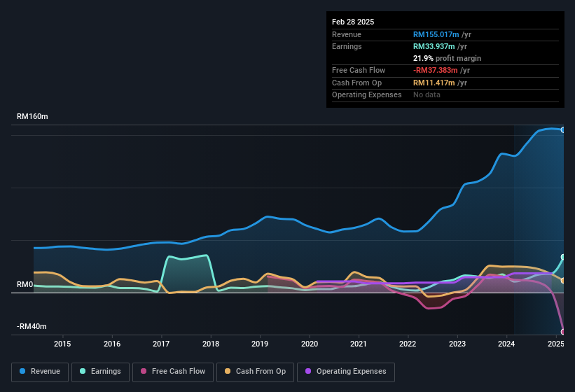Click the RM155.017m revenue value

pos(436,34)
